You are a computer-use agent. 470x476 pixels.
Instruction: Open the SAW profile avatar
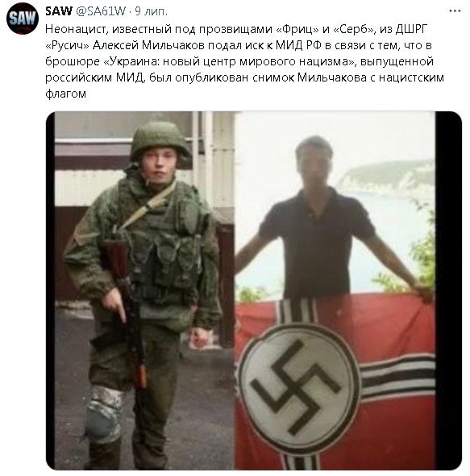click(x=23, y=19)
